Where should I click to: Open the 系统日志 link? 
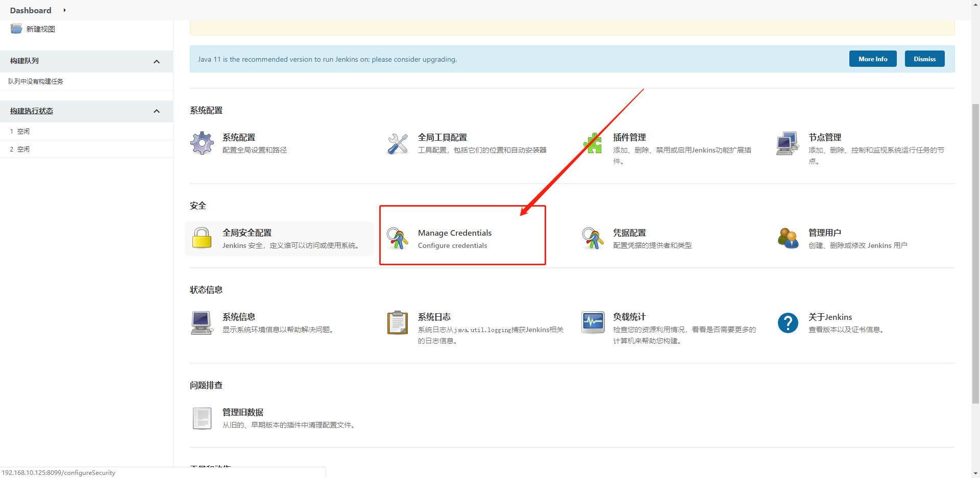(434, 317)
